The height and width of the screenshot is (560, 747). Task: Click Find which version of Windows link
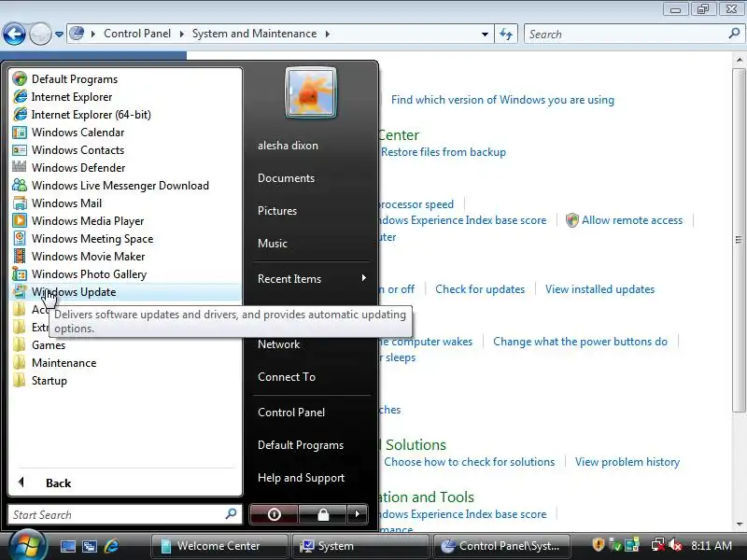(x=502, y=100)
